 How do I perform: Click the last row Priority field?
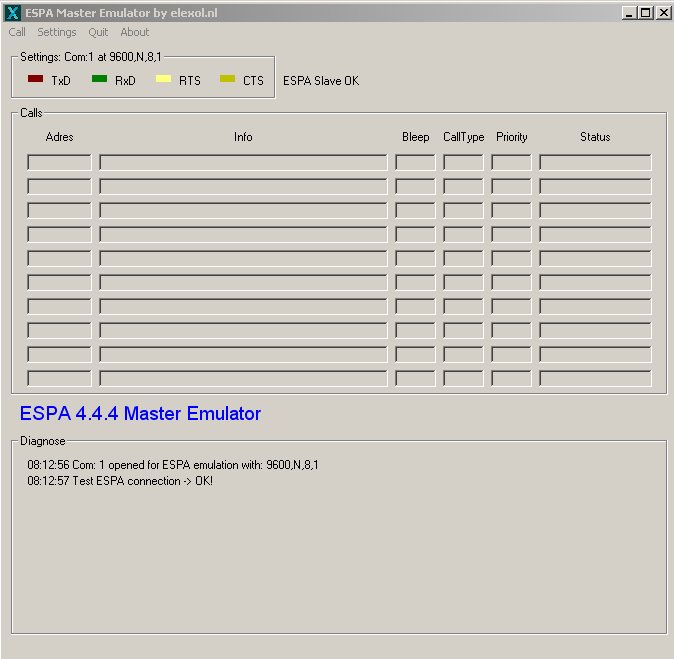511,379
